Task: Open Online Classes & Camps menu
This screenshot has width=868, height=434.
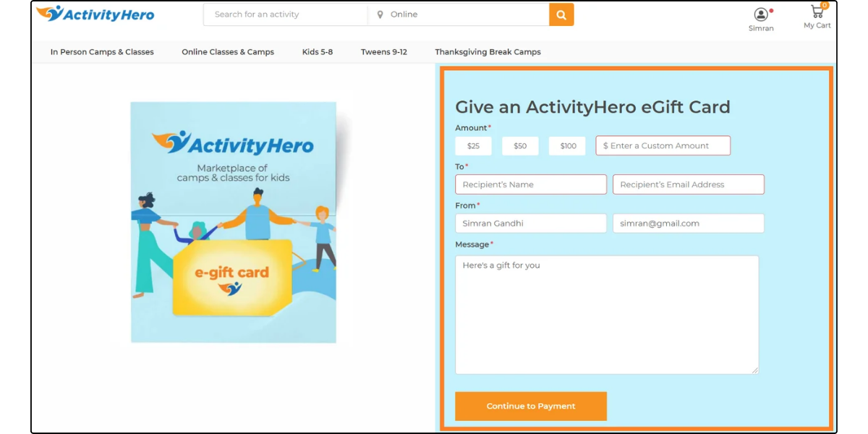Action: click(x=228, y=52)
